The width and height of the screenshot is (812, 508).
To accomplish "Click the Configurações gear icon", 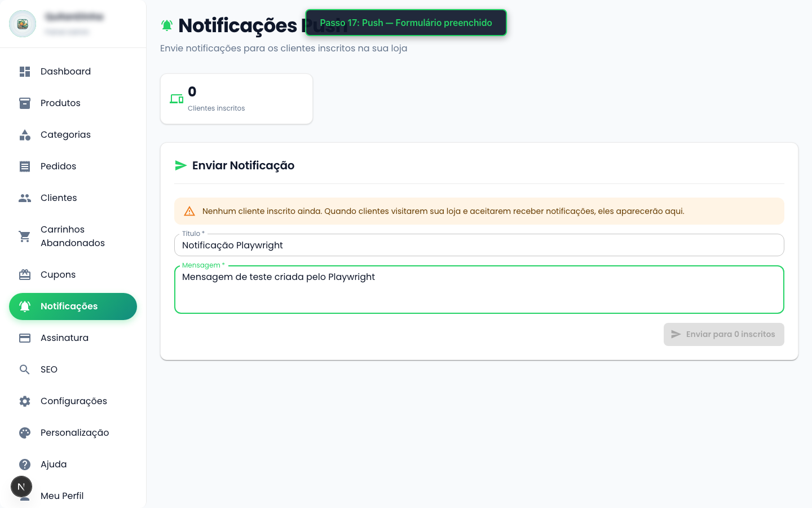I will (25, 401).
